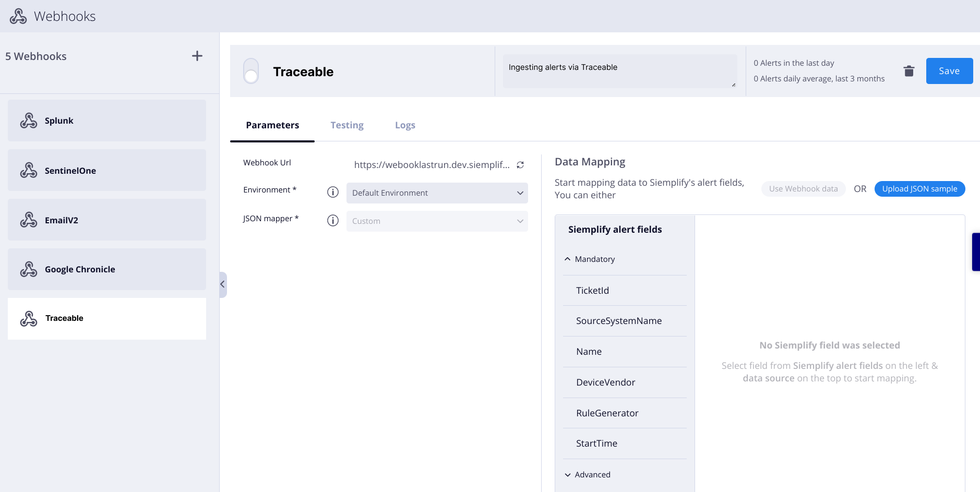The height and width of the screenshot is (492, 980).
Task: Click the Google Chronicle webhook icon
Action: (29, 269)
